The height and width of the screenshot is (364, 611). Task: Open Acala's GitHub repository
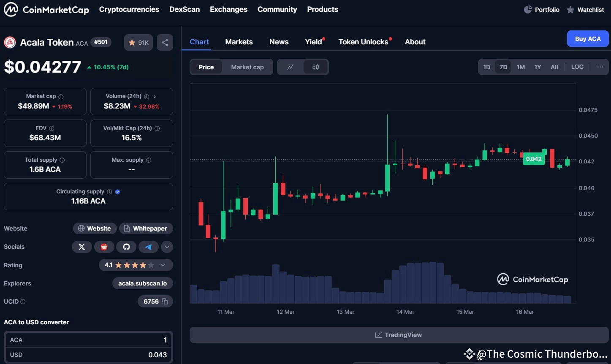pyautogui.click(x=126, y=247)
